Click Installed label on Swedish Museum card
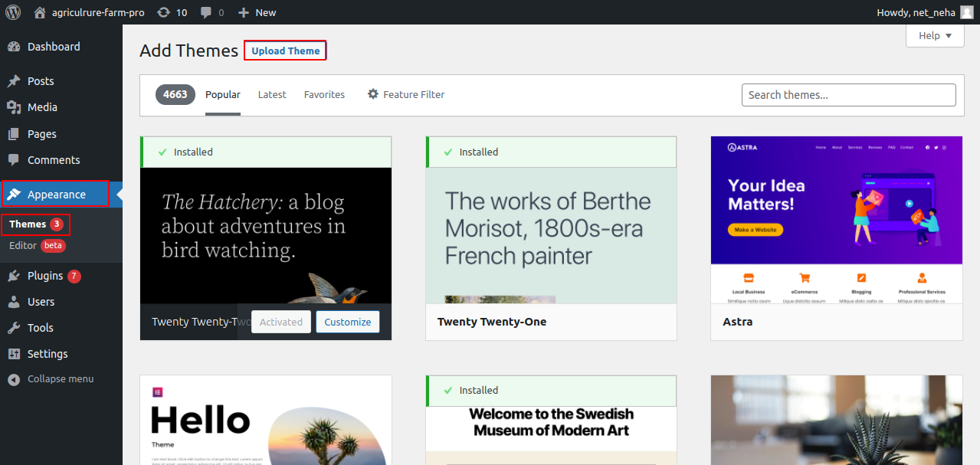The height and width of the screenshot is (465, 980). [479, 390]
